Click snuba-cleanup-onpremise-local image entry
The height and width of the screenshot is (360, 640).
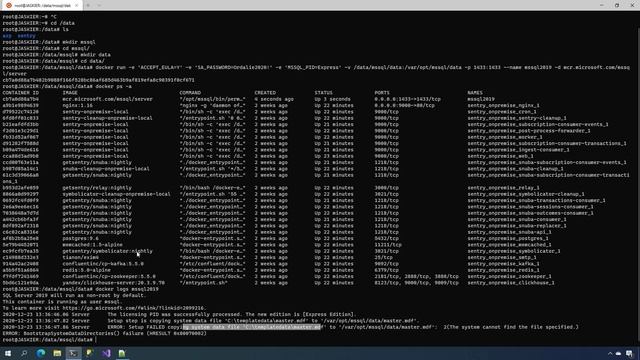click(106, 169)
